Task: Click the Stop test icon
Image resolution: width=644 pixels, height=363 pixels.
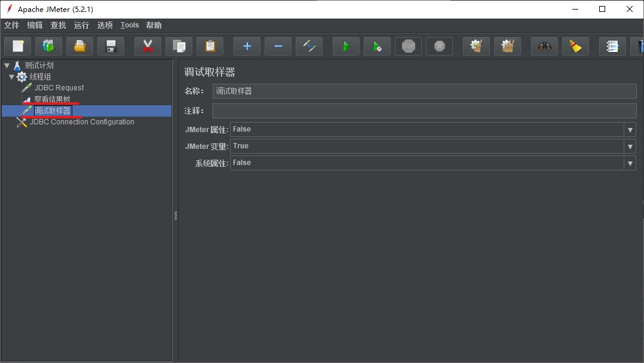Action: coord(408,46)
